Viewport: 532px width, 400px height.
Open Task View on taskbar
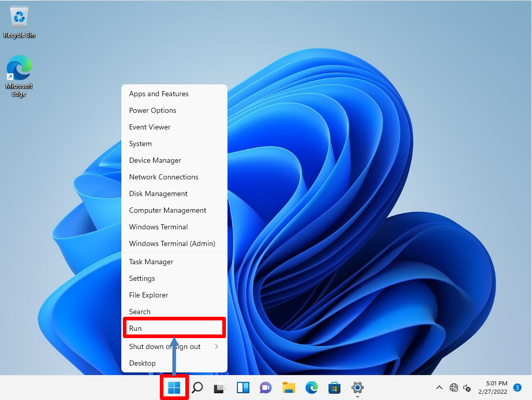click(220, 388)
